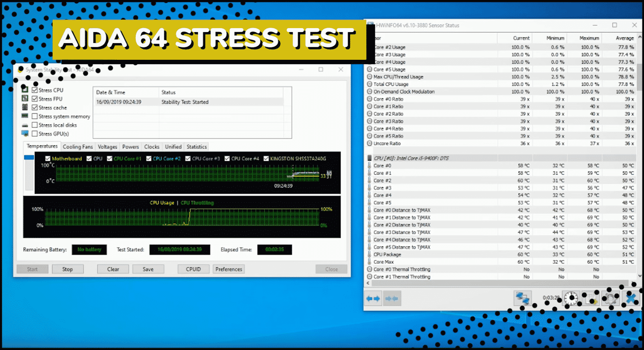Click HWiNFO network computers icon
This screenshot has width=644, height=350.
pos(522,298)
